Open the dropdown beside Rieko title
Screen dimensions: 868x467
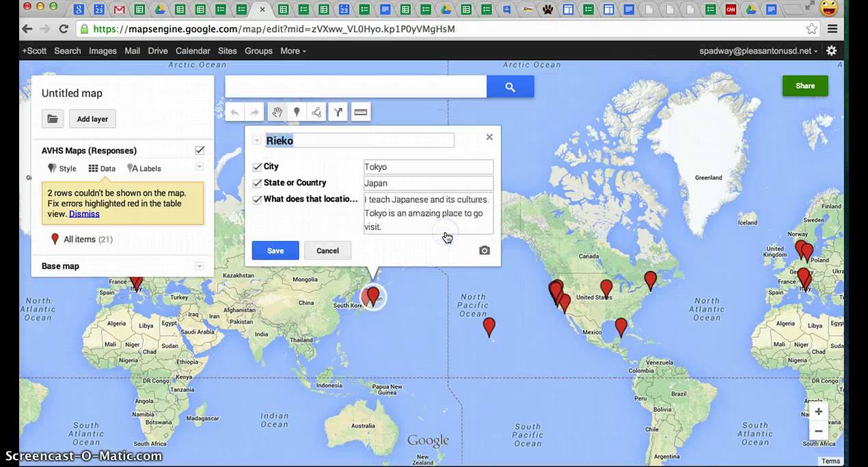point(257,141)
